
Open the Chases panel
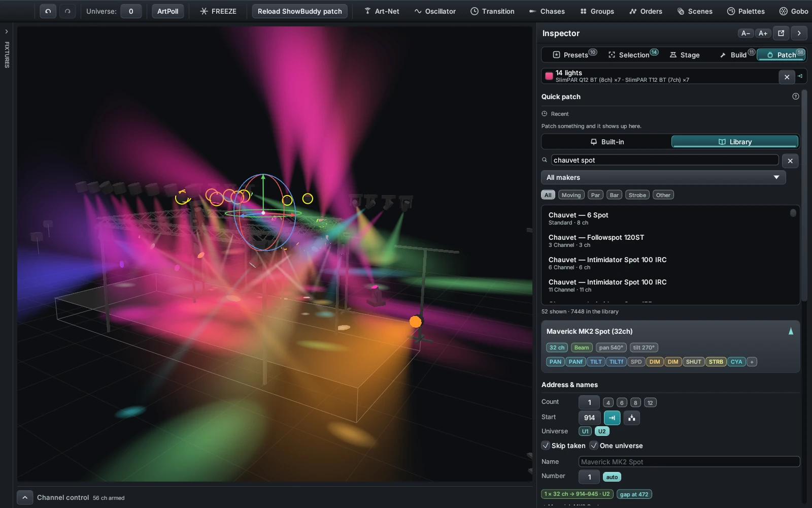[547, 11]
